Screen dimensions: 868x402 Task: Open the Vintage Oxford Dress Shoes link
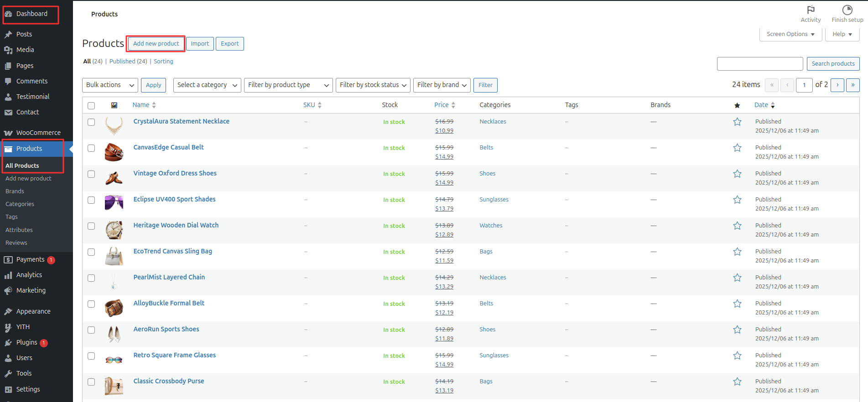tap(175, 173)
